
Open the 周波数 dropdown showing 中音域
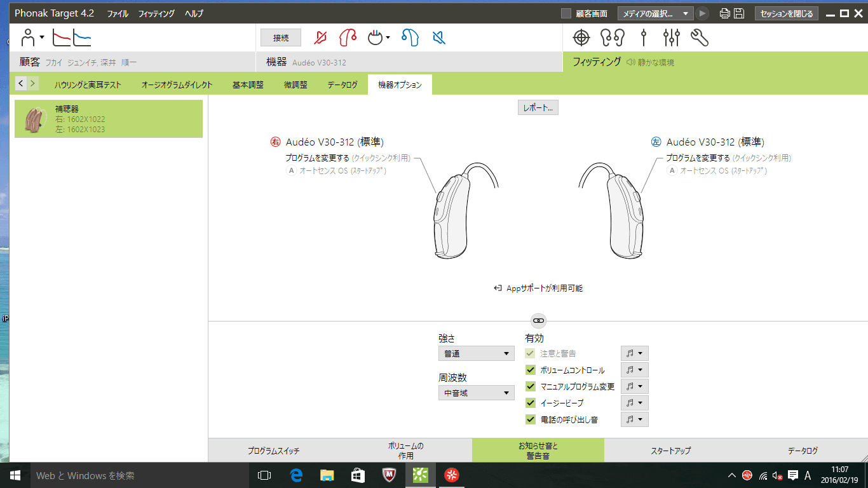coord(477,393)
